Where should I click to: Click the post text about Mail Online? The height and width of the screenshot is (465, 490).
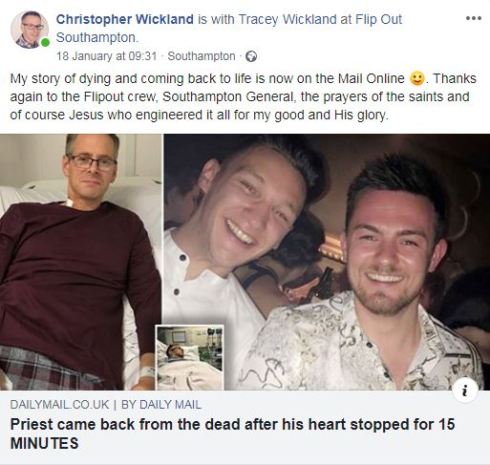[x=243, y=96]
